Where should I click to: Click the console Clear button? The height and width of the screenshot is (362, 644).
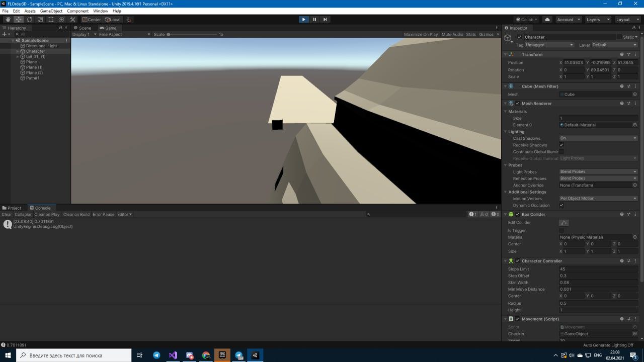(x=7, y=215)
